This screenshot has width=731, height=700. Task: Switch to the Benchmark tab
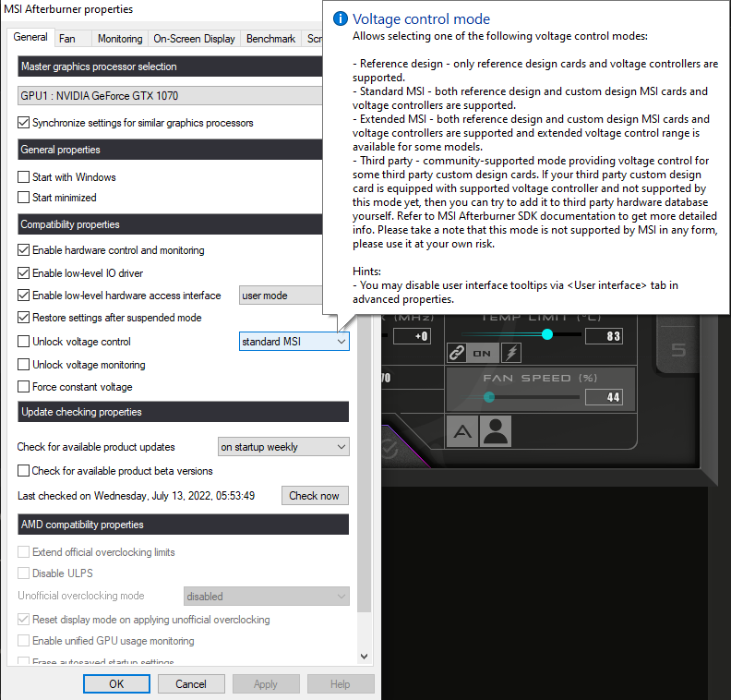tap(270, 39)
